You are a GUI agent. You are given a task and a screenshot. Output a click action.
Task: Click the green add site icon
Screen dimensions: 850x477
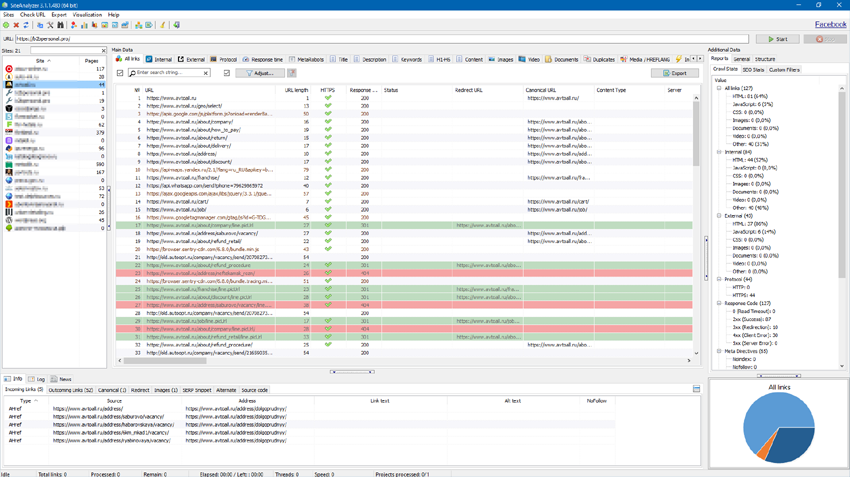click(6, 25)
